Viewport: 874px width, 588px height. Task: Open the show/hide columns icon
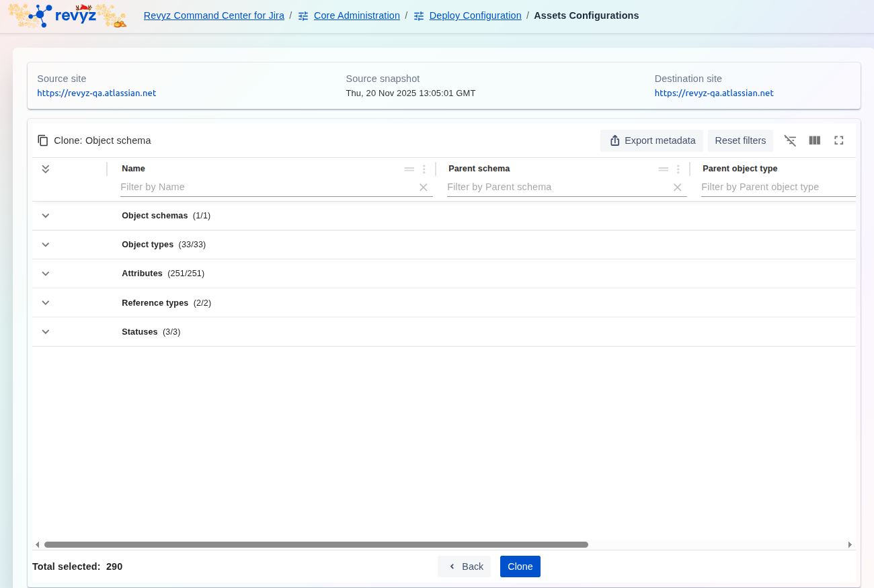(814, 140)
